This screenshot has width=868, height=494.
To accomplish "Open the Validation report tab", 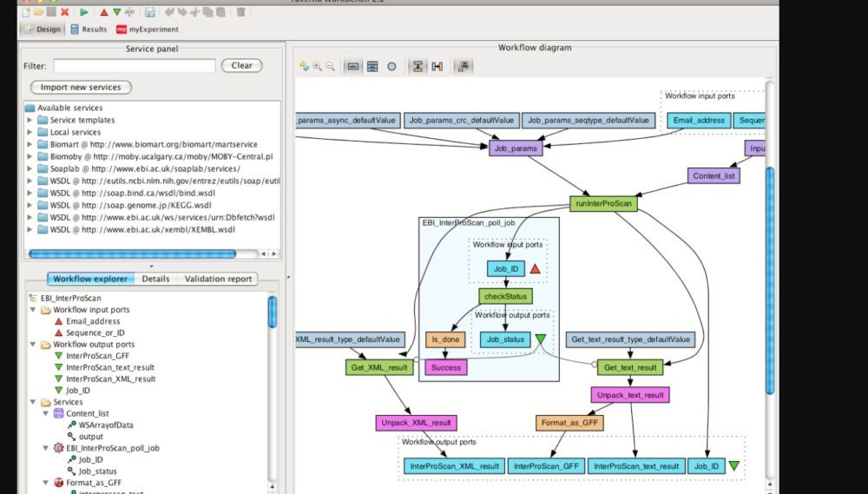I will pyautogui.click(x=217, y=279).
